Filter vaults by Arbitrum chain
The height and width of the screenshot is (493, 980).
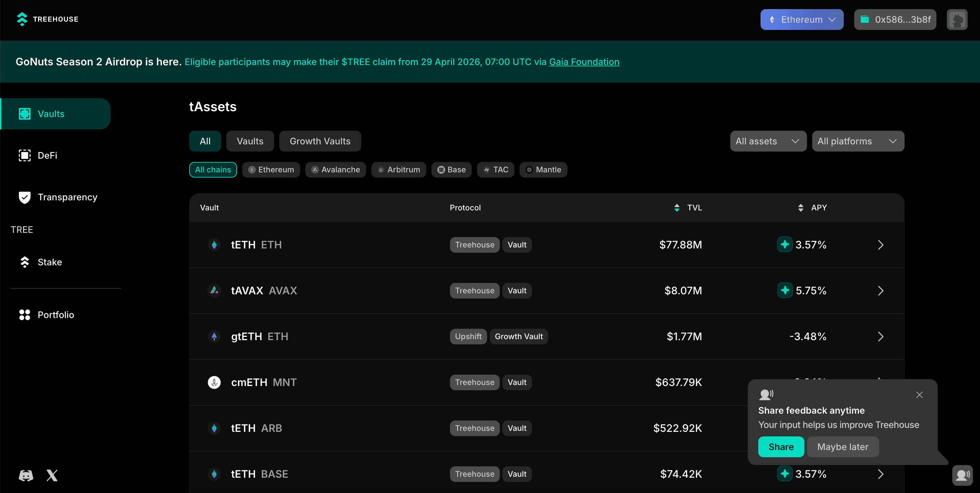pyautogui.click(x=399, y=170)
